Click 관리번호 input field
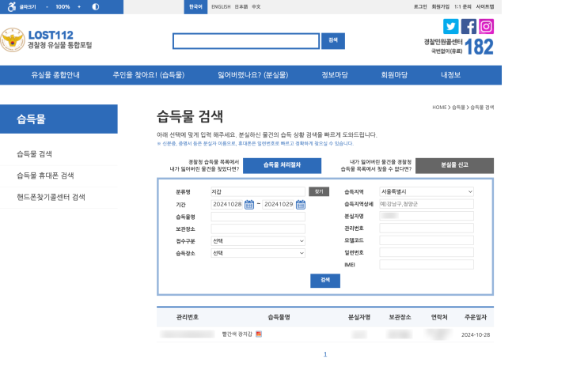Screen dimensions: 588x374 [x=427, y=228]
